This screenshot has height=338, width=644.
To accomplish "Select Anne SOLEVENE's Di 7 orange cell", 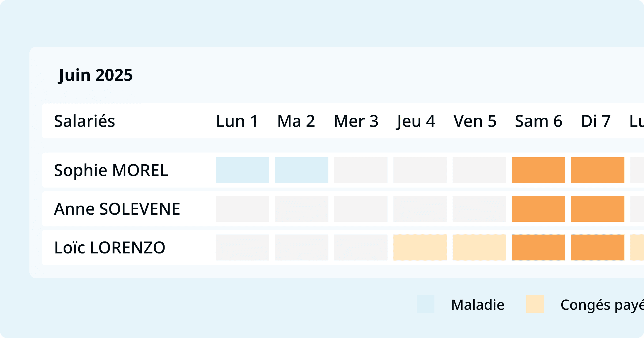I will (597, 209).
